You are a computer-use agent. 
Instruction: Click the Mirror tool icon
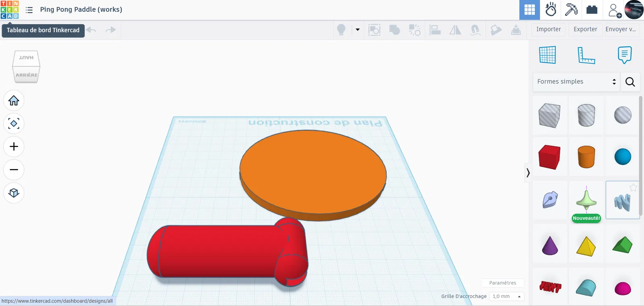455,30
